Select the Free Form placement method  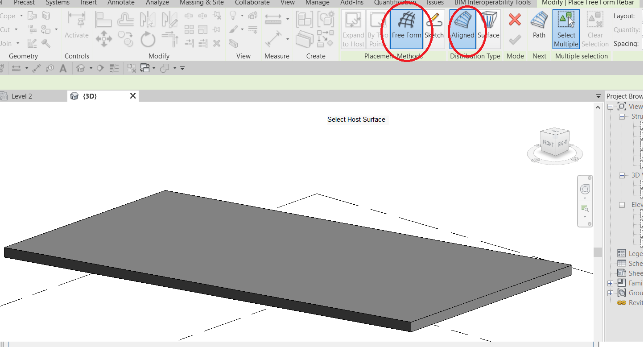(x=406, y=29)
